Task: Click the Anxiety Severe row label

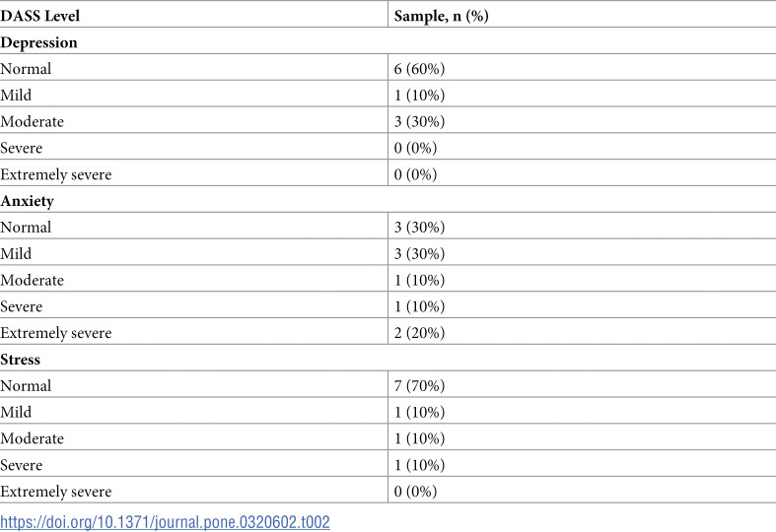Action: [22, 306]
